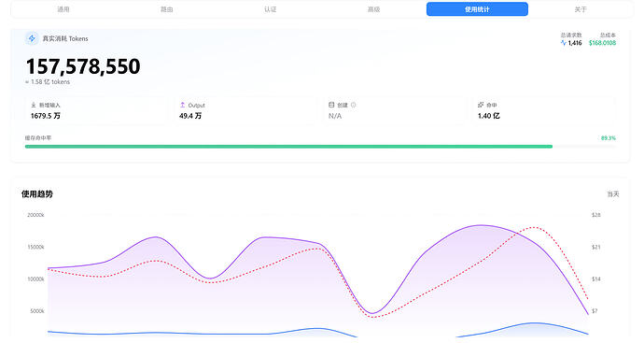Open the 关于 tab

coord(581,9)
